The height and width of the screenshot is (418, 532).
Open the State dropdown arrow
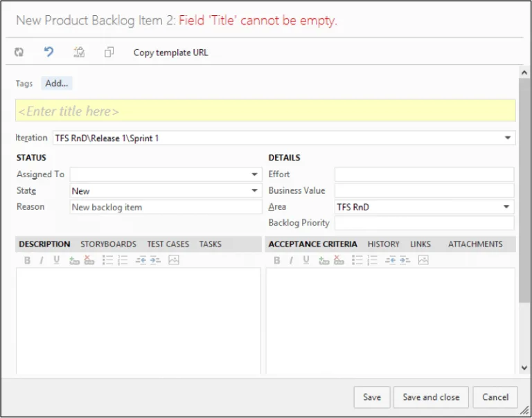pyautogui.click(x=254, y=191)
